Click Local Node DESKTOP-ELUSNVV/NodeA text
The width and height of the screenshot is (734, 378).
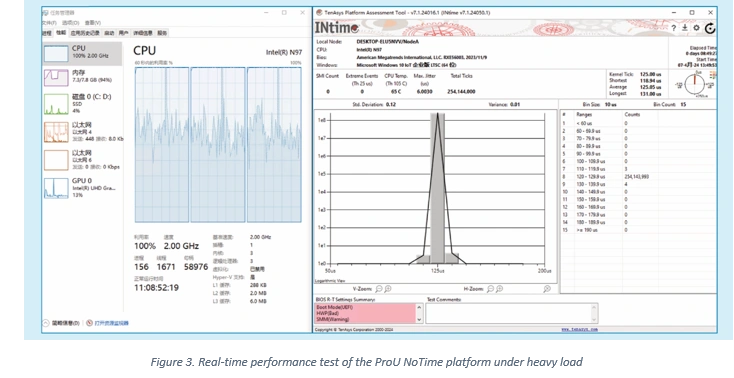[x=388, y=41]
